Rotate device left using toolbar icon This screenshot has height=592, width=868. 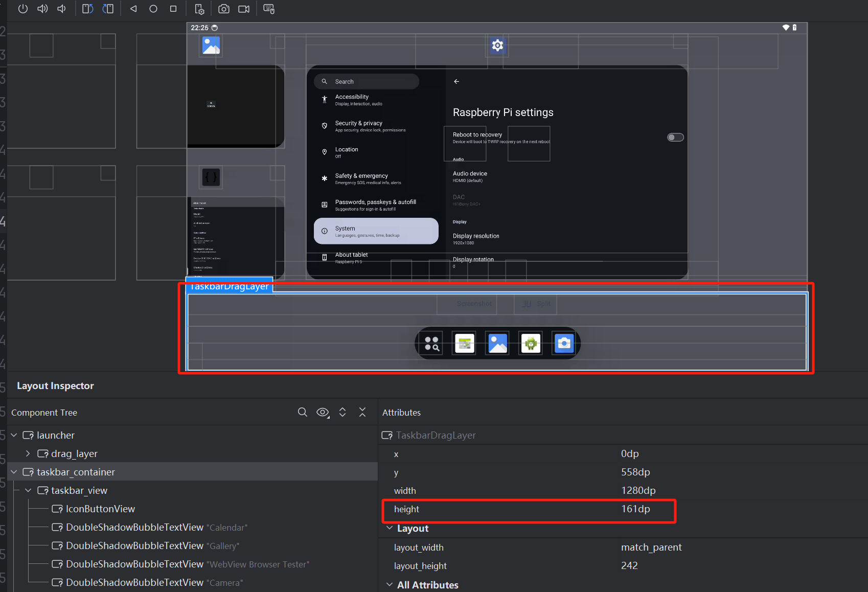88,9
